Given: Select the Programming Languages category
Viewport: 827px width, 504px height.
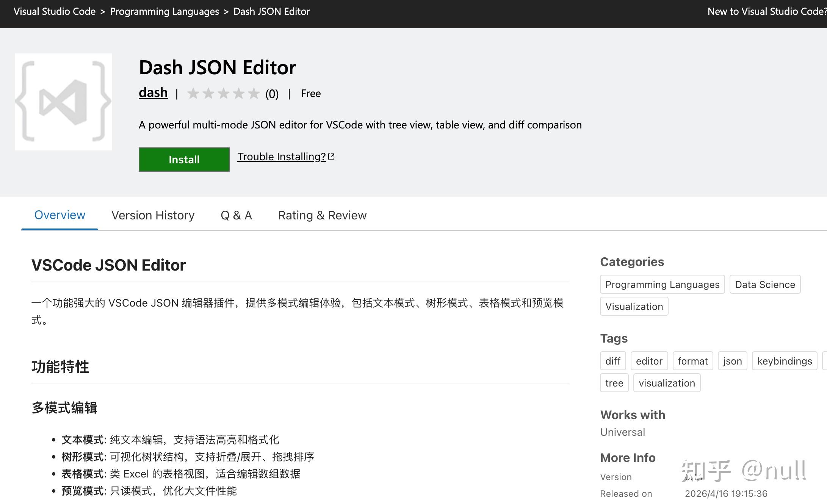Looking at the screenshot, I should pos(663,285).
